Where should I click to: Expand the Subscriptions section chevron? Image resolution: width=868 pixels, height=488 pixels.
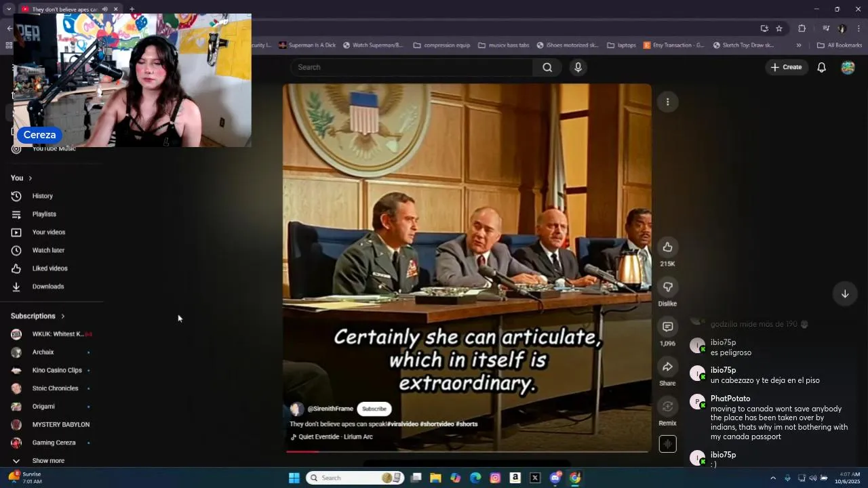pos(62,316)
